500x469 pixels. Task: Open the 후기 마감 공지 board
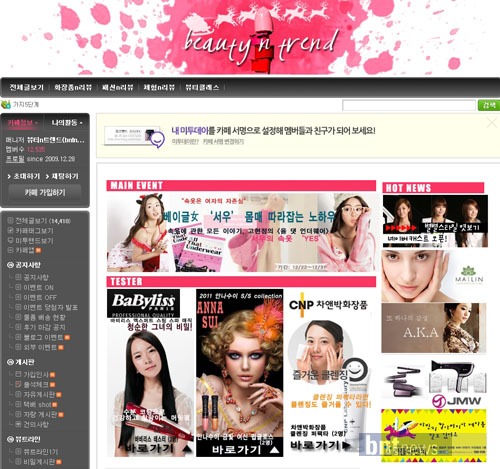pos(44,327)
